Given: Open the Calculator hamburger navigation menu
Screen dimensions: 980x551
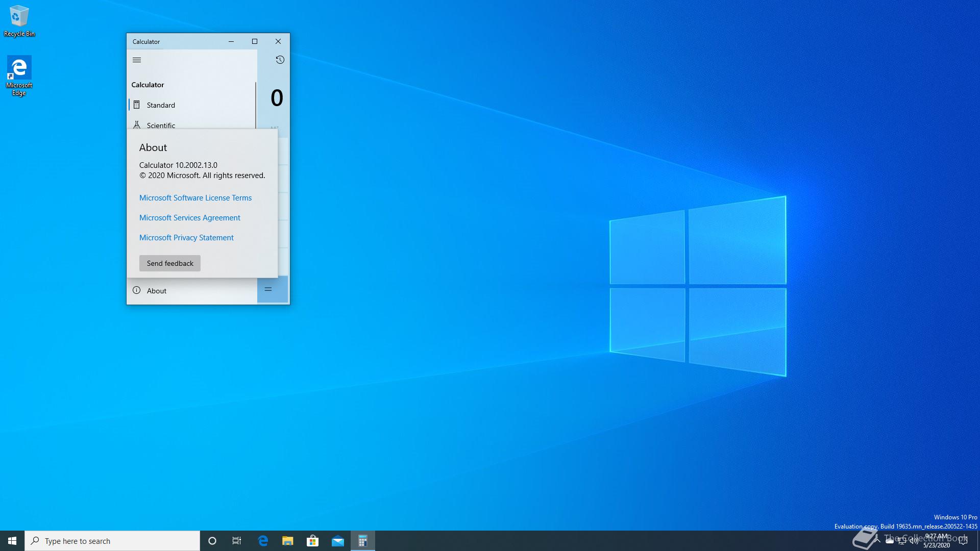Looking at the screenshot, I should [x=137, y=60].
